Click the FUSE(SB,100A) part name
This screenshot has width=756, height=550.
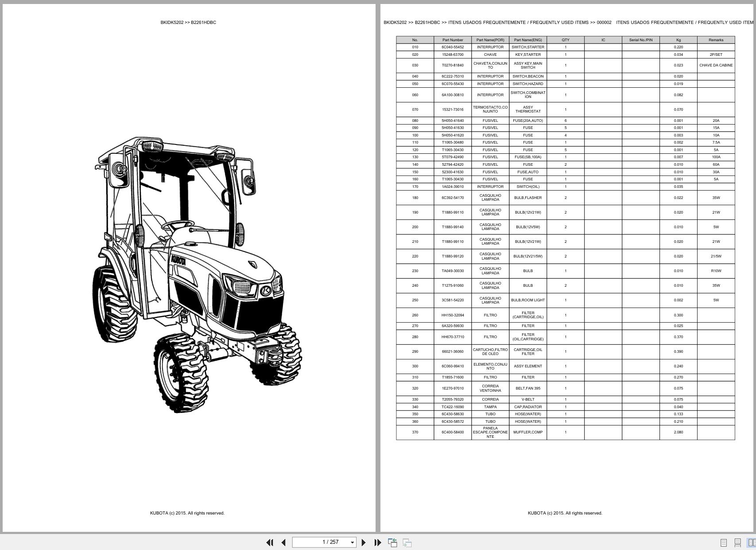[x=528, y=157]
